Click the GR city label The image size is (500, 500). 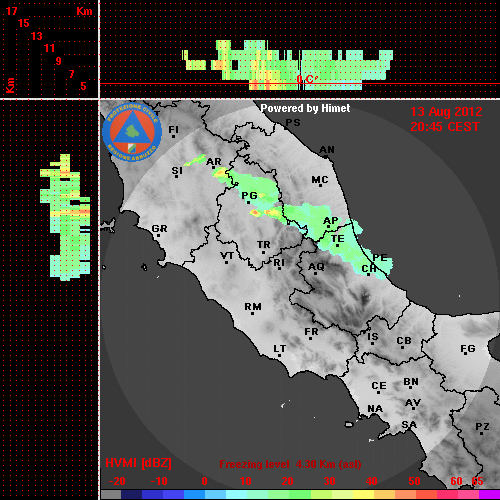[159, 229]
